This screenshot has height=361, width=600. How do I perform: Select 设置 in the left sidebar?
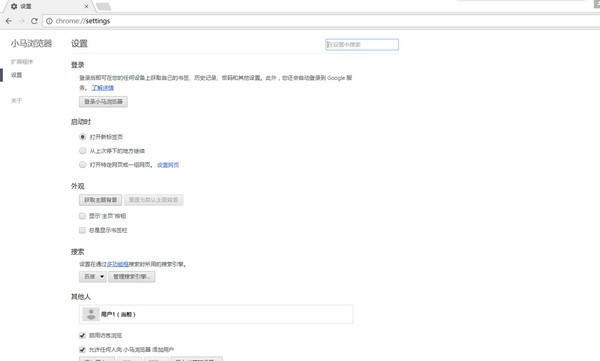click(16, 75)
